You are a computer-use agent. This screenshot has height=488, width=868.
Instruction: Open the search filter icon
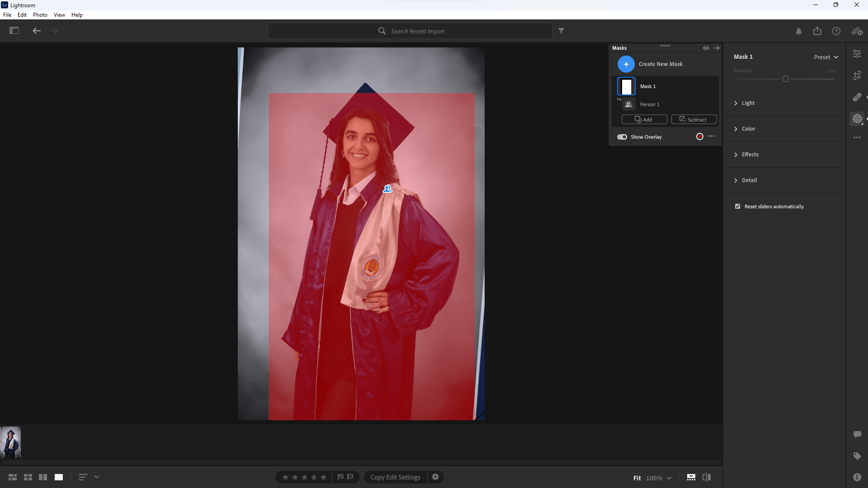pyautogui.click(x=561, y=31)
